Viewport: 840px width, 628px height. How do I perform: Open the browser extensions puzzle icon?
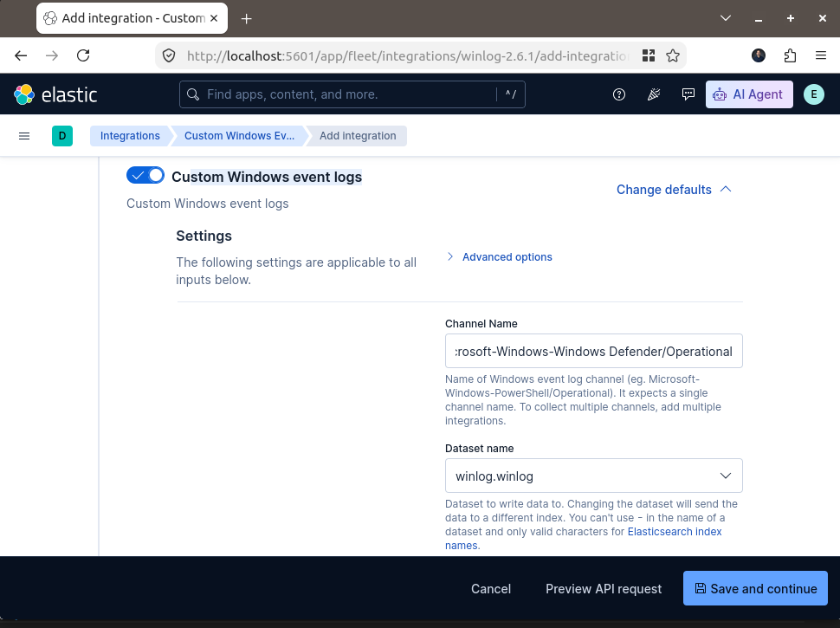tap(790, 55)
